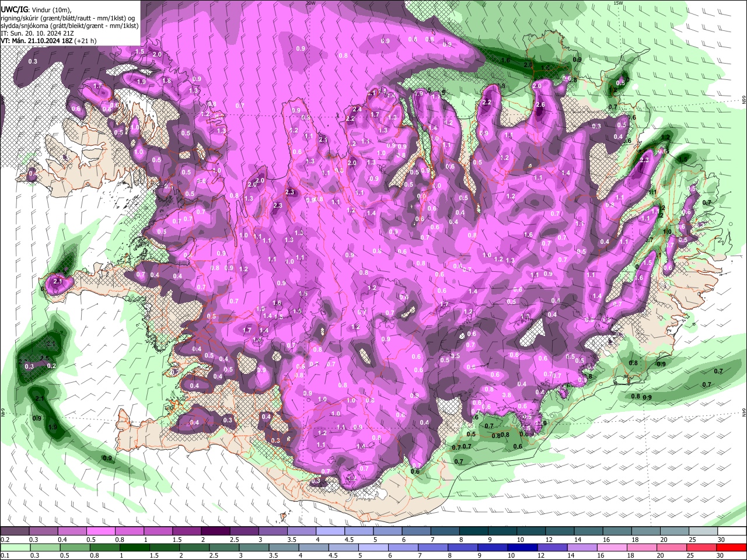Select the pale lavender 4 mm snow swatch
Screen dimensions: 747x560
click(x=330, y=531)
